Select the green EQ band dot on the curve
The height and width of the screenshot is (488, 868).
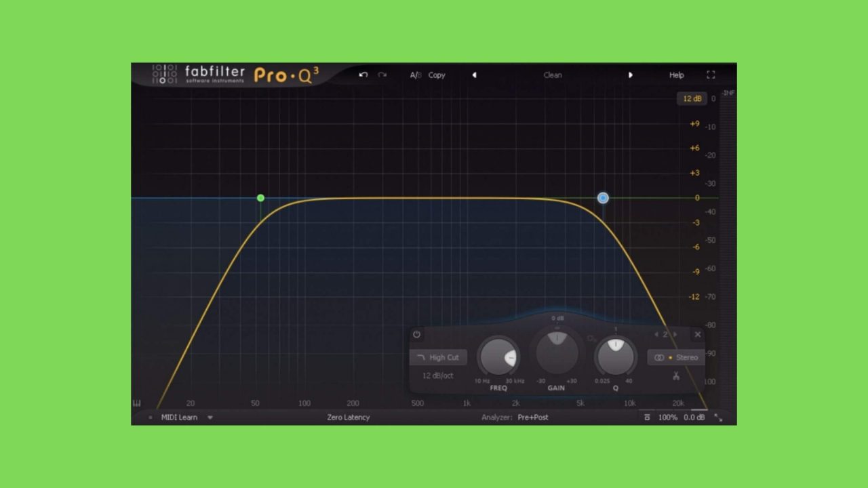tap(260, 198)
